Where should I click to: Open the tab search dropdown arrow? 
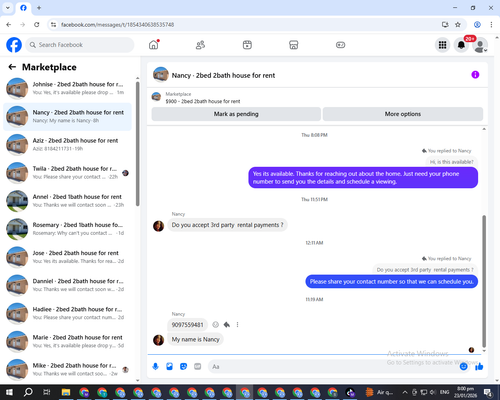[8, 8]
